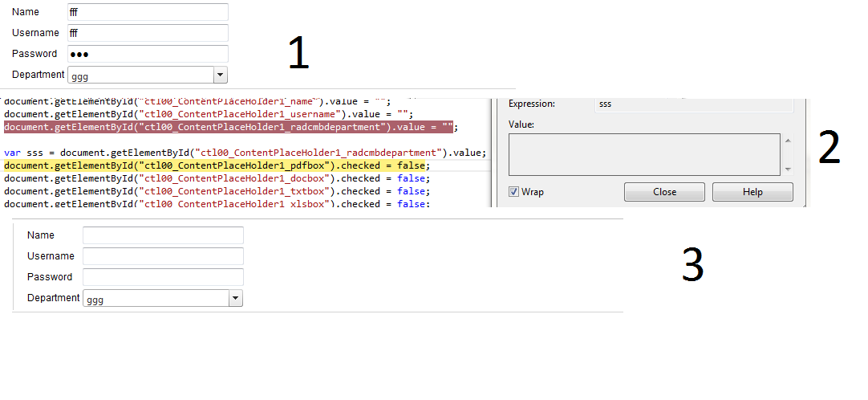
Task: Click the code line starting with var sss
Action: click(245, 153)
